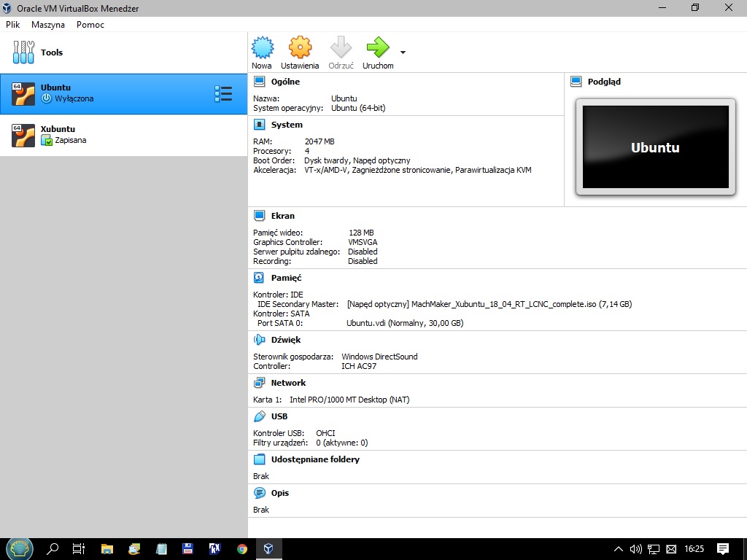Click the Podgląd preview monitor icon
Screen dimensions: 747x560
(576, 82)
